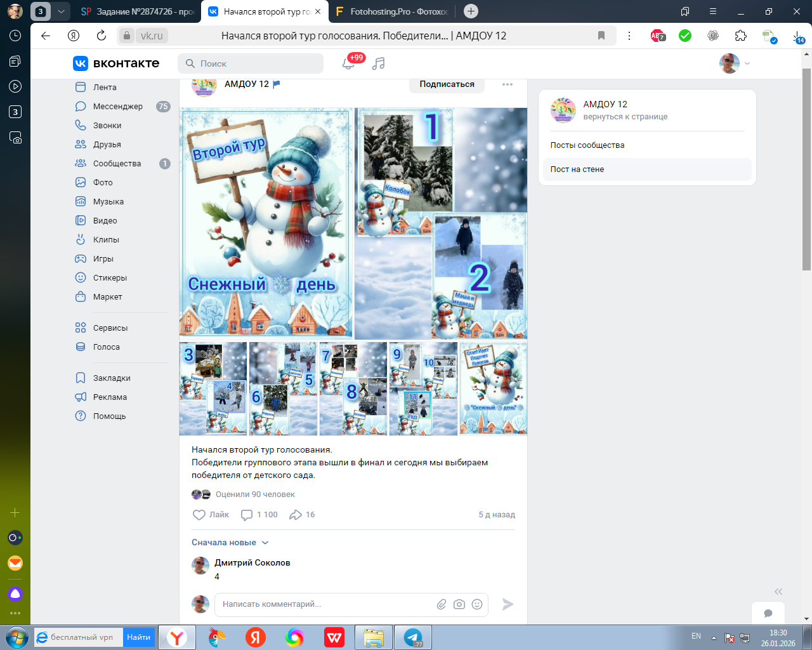Click the Подписаться button
812x650 pixels.
point(447,84)
